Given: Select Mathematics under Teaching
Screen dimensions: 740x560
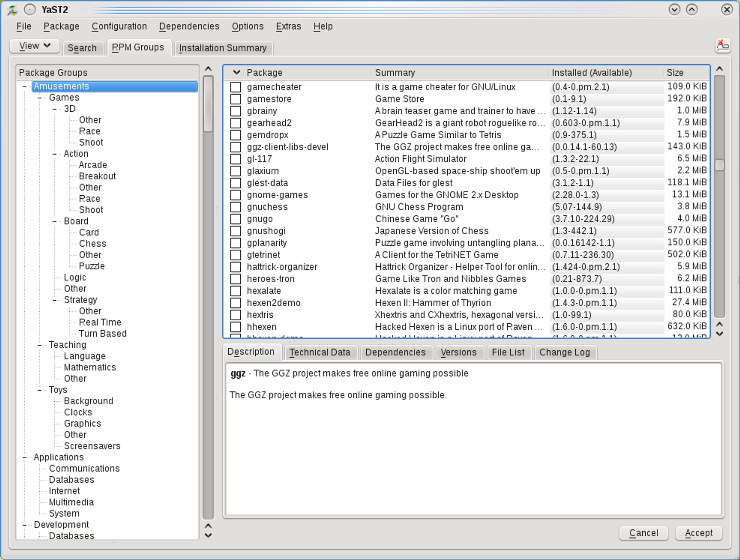Looking at the screenshot, I should [x=90, y=367].
